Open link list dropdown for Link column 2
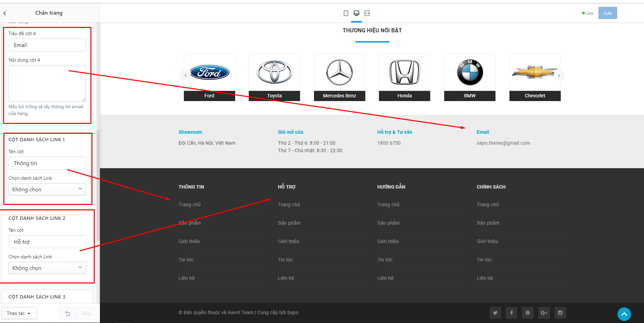This screenshot has height=323, width=644. point(47,268)
